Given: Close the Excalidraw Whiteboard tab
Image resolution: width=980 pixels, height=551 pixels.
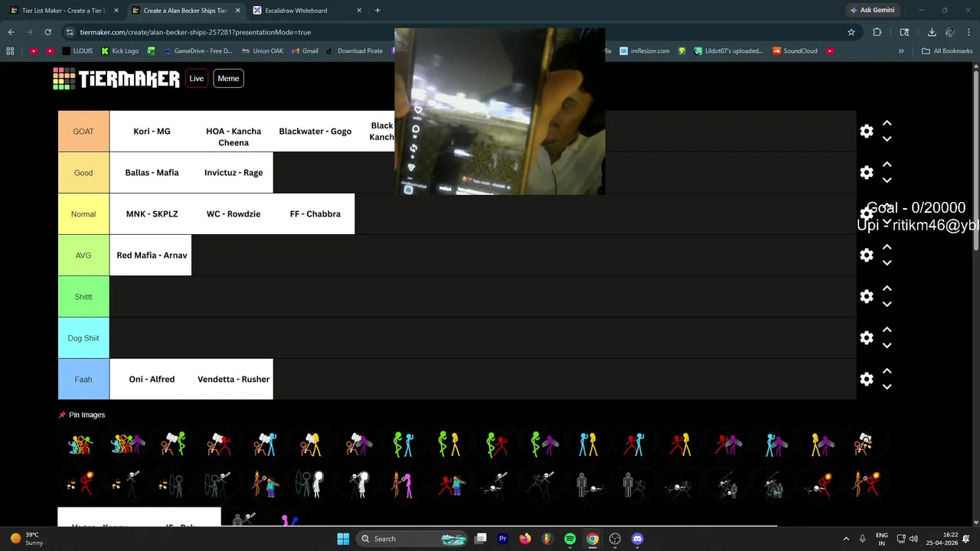Looking at the screenshot, I should point(360,11).
